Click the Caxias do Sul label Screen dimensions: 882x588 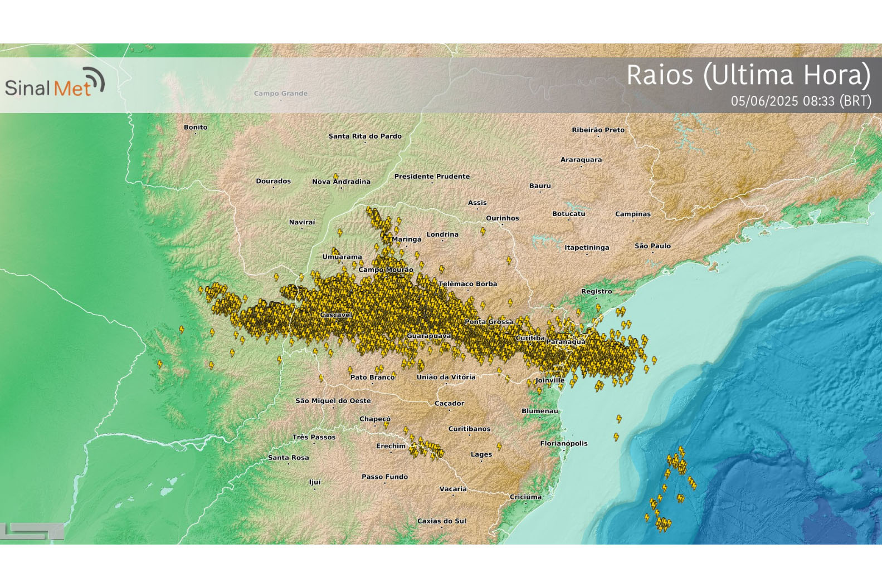pyautogui.click(x=441, y=522)
